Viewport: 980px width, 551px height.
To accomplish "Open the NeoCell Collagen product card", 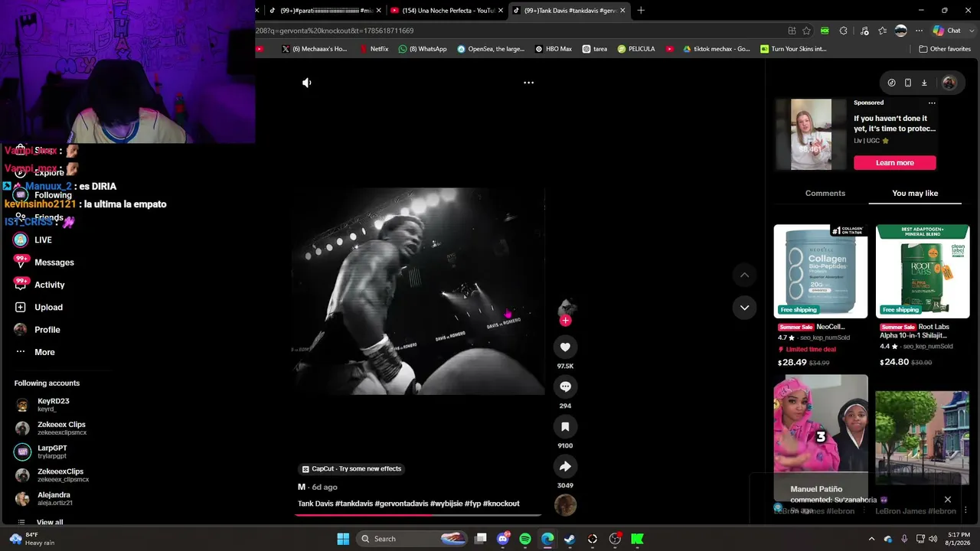I will [821, 296].
